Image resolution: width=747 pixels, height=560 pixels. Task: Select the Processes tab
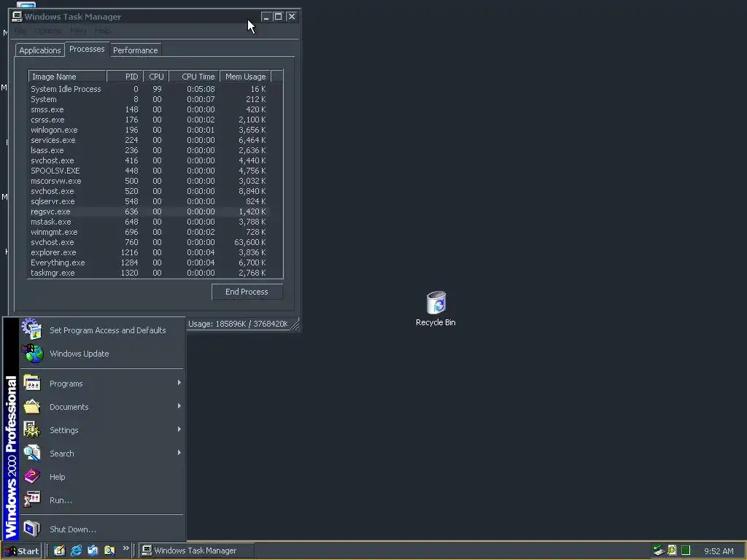87,49
